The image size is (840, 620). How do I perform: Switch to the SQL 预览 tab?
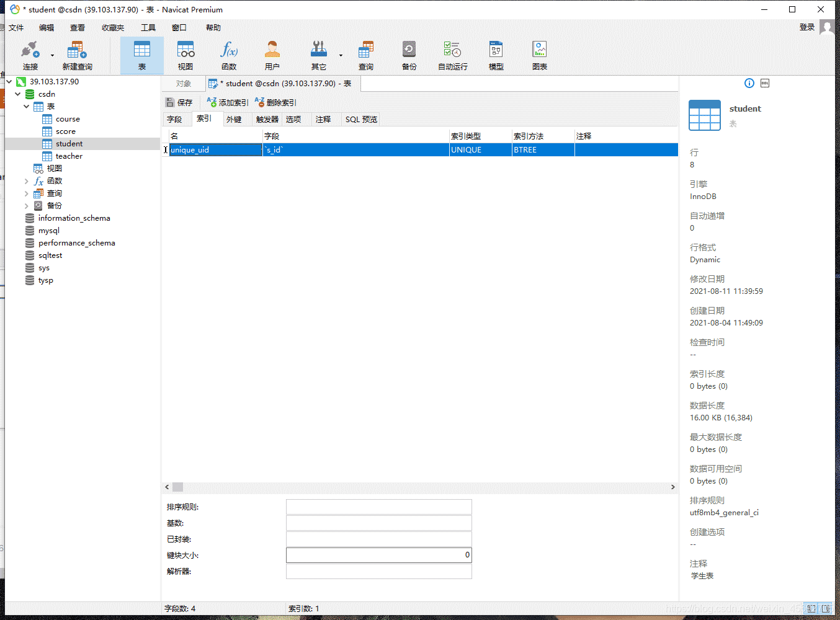click(x=361, y=120)
